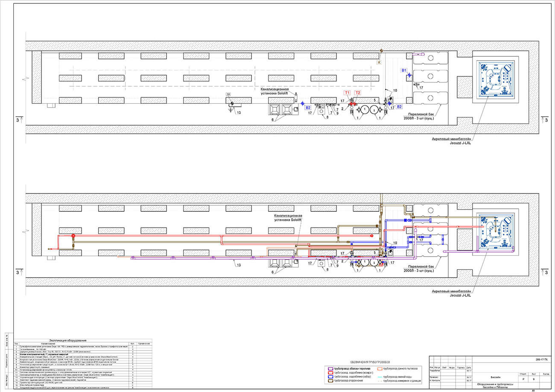This screenshot has height=392, width=555.
Task: Click the red T1 tag in upper plan
Action: tap(347, 93)
